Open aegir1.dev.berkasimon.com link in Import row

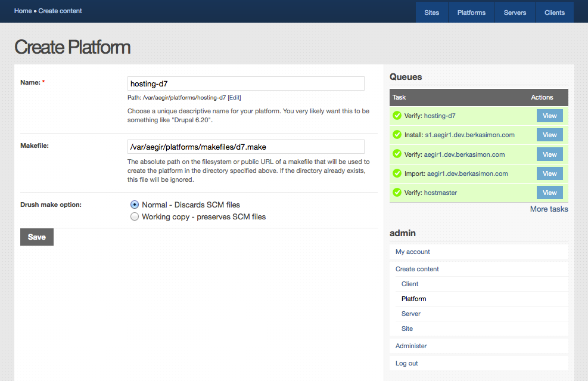(x=467, y=174)
